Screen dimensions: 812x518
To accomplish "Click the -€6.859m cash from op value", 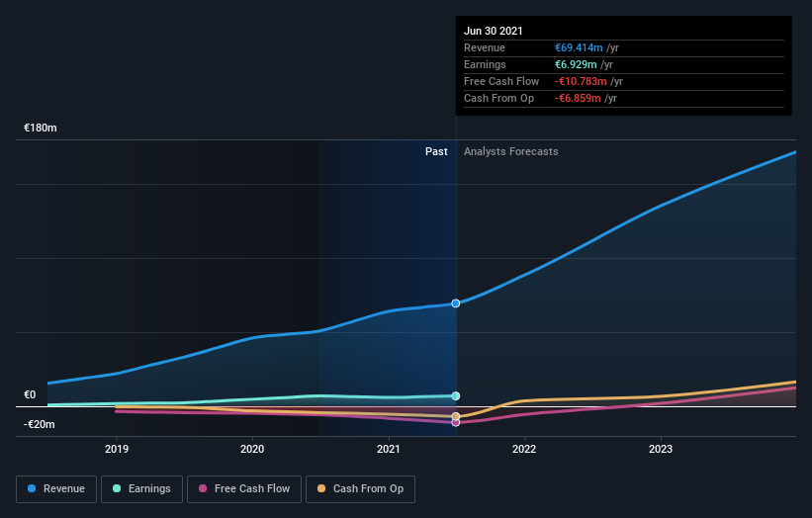I will click(x=578, y=98).
